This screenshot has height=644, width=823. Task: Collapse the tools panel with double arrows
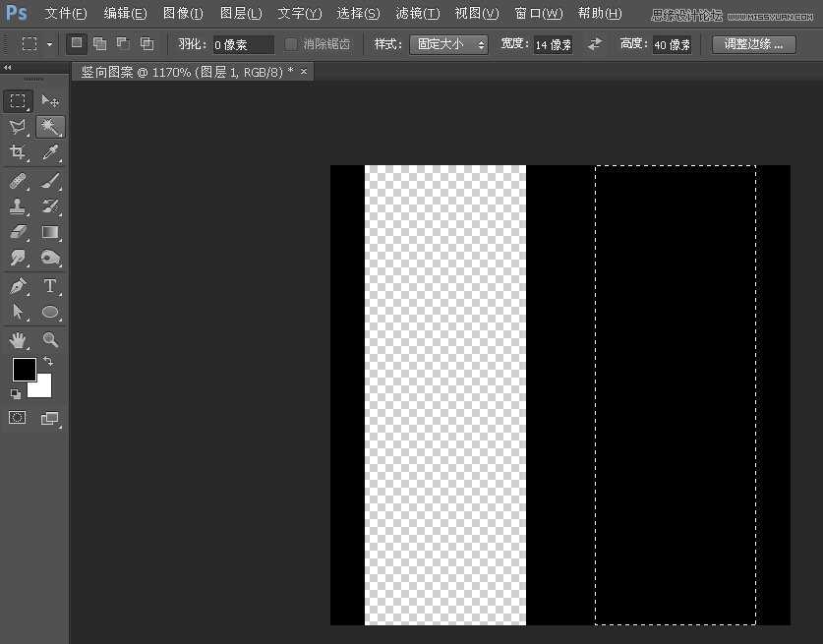(10, 67)
